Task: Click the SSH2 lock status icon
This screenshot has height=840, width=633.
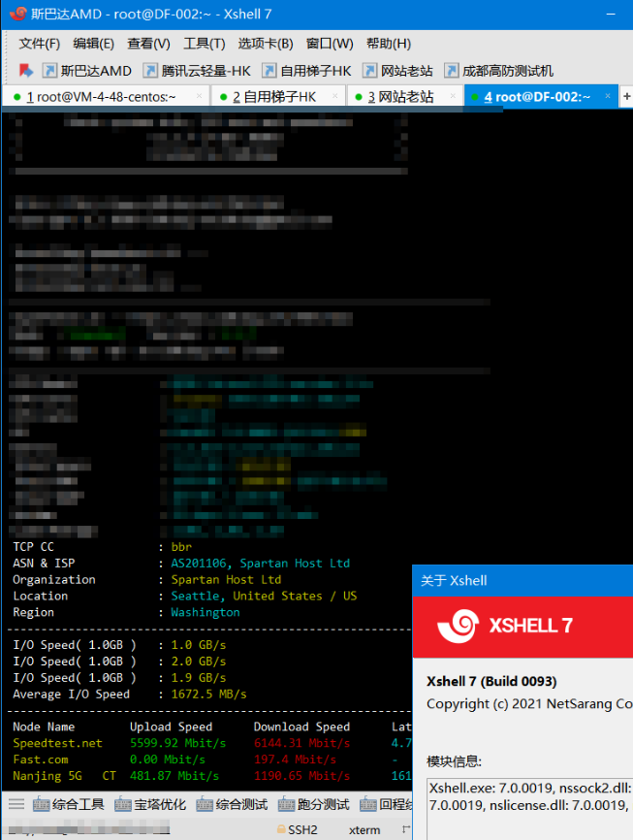Action: click(281, 829)
